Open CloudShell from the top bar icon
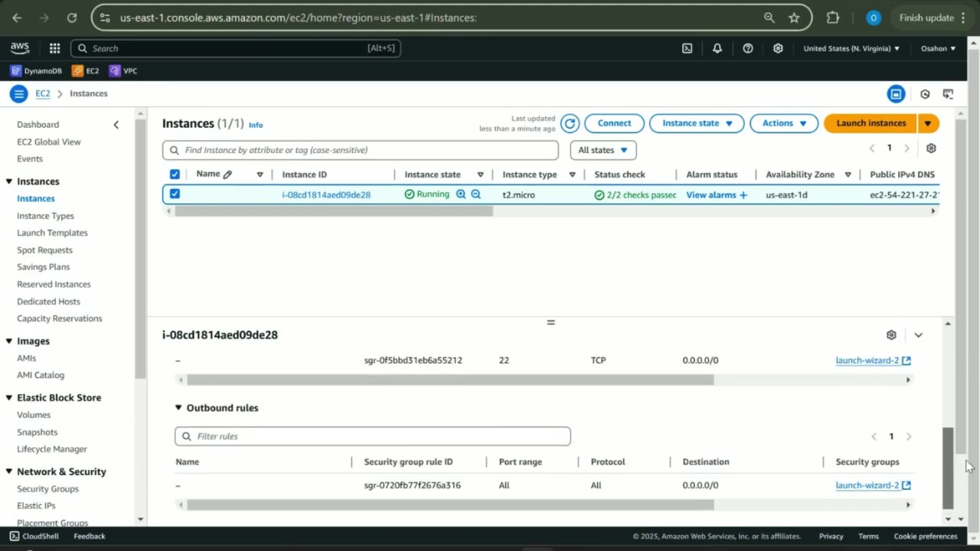Screen dimensions: 980x551 (x=688, y=48)
